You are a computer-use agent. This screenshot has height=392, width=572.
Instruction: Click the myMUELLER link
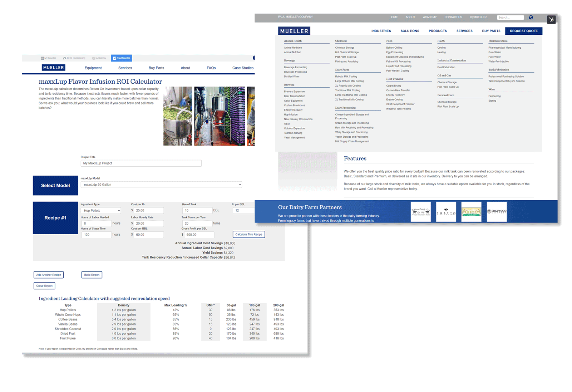click(x=478, y=17)
